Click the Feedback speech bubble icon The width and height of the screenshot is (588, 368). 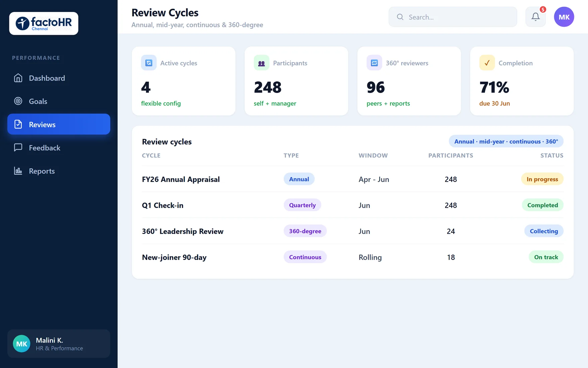coord(18,148)
